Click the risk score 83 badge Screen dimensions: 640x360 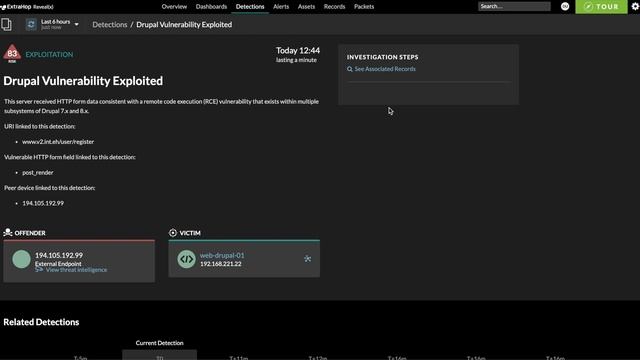12,54
